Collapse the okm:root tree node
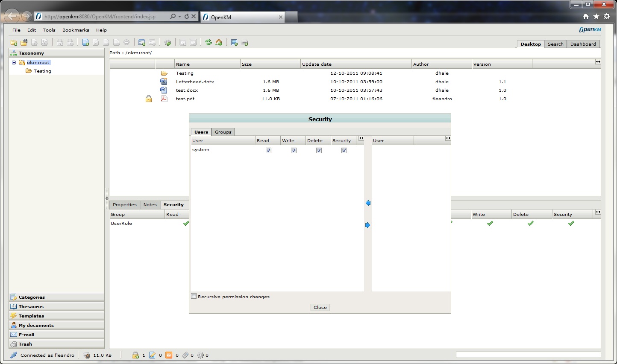This screenshot has width=617, height=364. point(14,62)
